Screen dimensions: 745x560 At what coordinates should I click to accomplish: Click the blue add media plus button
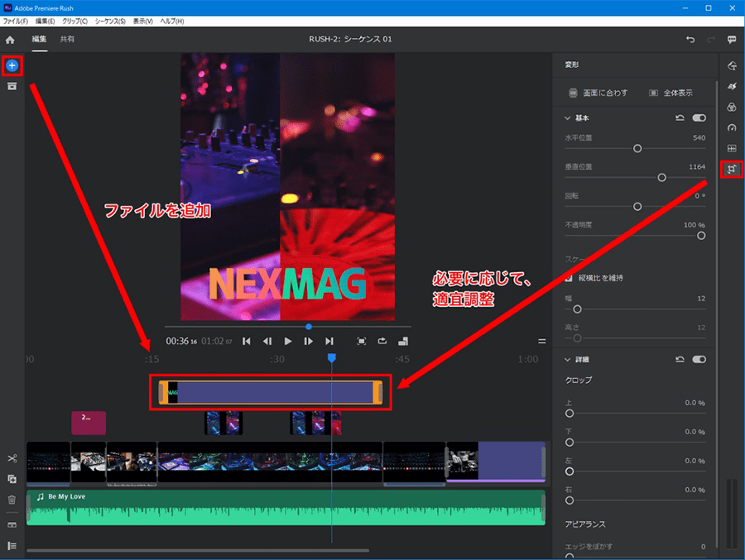coord(12,65)
